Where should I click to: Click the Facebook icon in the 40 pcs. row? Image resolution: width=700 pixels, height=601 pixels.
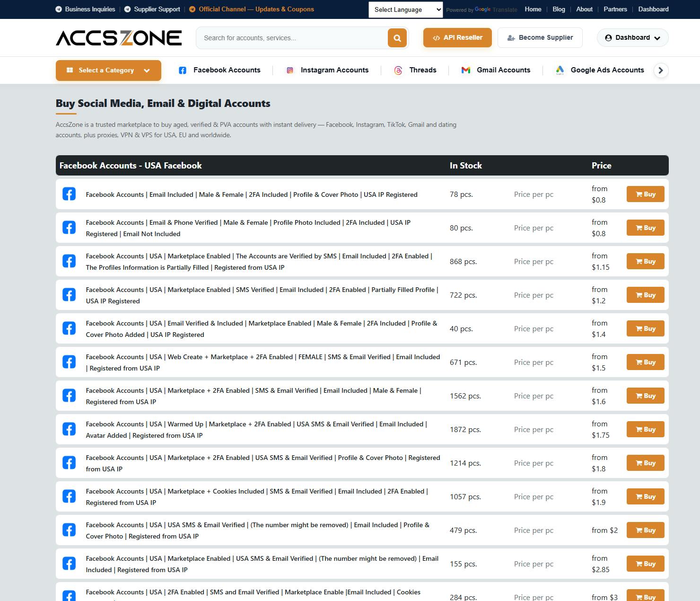tap(69, 328)
